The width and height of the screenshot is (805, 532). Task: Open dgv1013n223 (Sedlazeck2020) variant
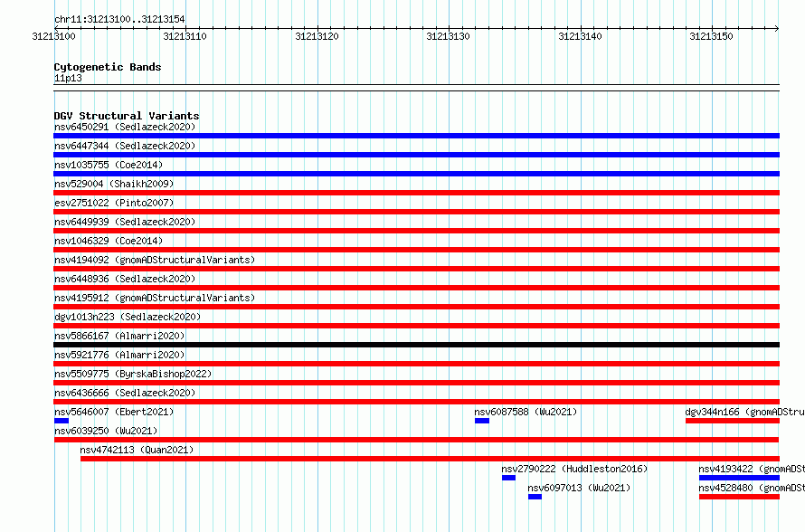coord(128,317)
